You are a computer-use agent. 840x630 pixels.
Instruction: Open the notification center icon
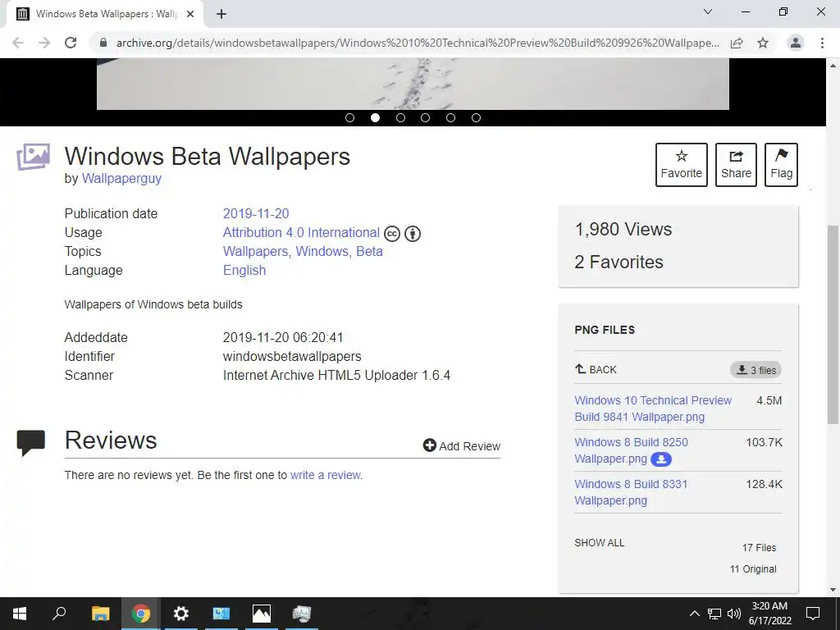click(x=813, y=614)
